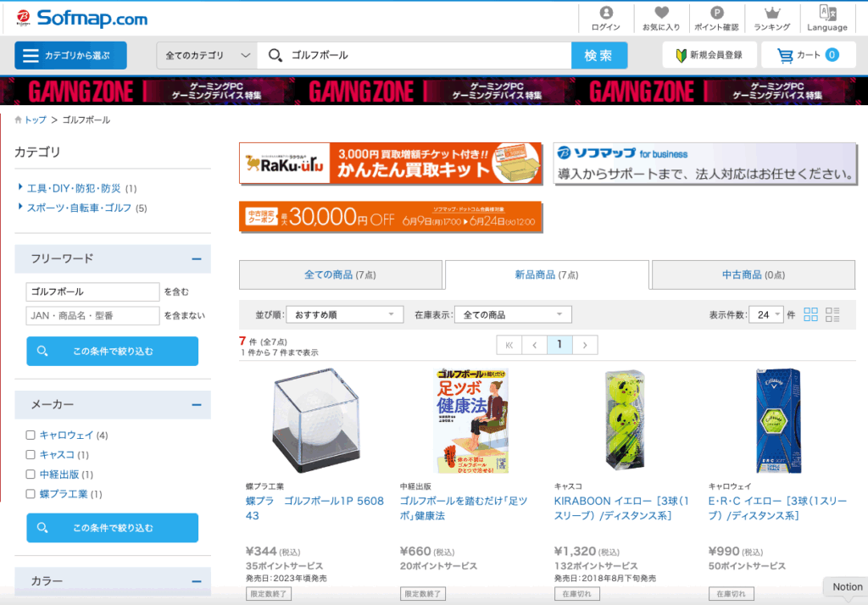Open the 全てのカテゴリ category dropdown
The height and width of the screenshot is (605, 868).
pyautogui.click(x=207, y=55)
